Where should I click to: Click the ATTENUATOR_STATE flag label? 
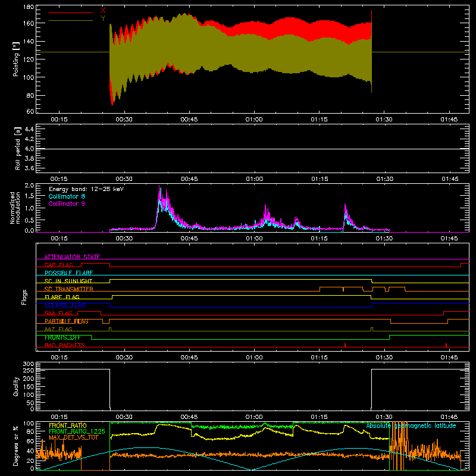point(72,257)
